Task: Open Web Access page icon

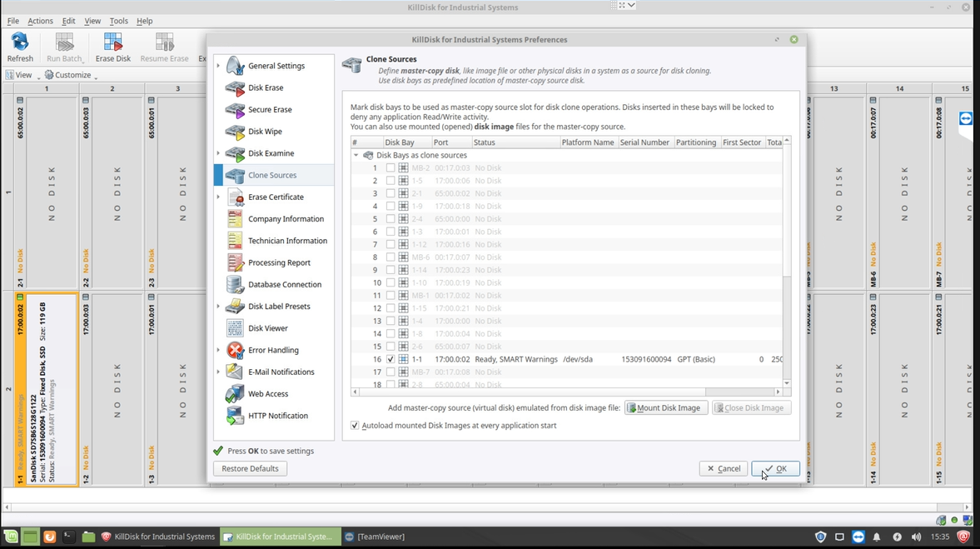Action: click(x=235, y=394)
